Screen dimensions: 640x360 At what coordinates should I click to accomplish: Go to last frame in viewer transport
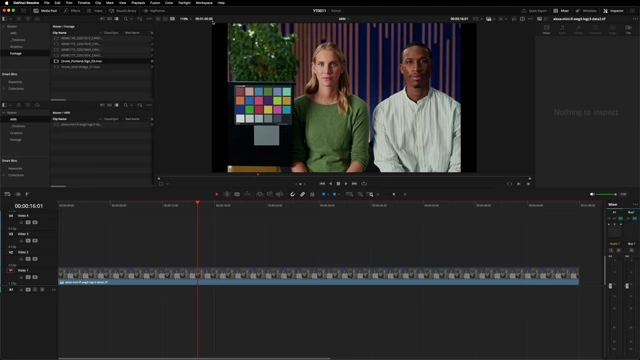[354, 184]
